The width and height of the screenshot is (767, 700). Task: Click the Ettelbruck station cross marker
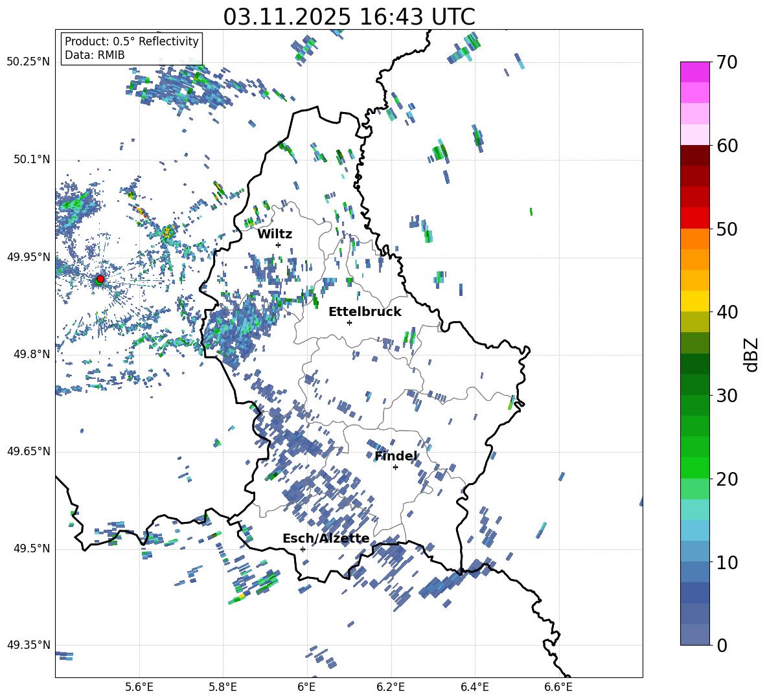349,322
